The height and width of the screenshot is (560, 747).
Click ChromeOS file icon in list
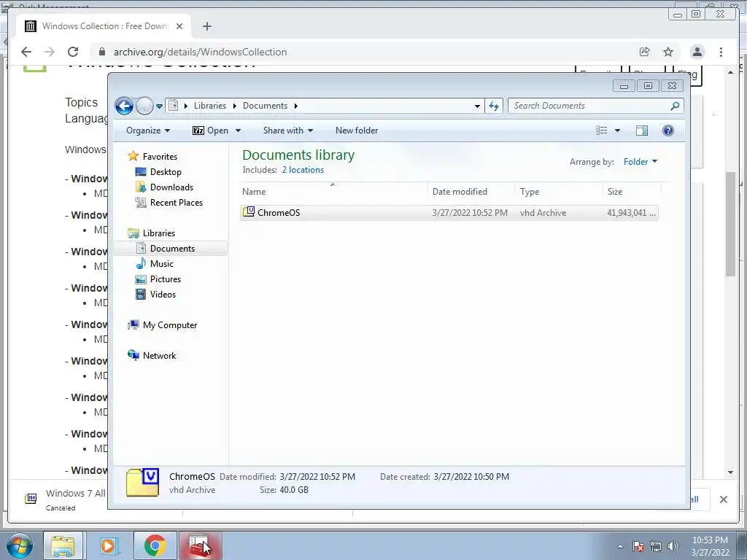coord(249,212)
